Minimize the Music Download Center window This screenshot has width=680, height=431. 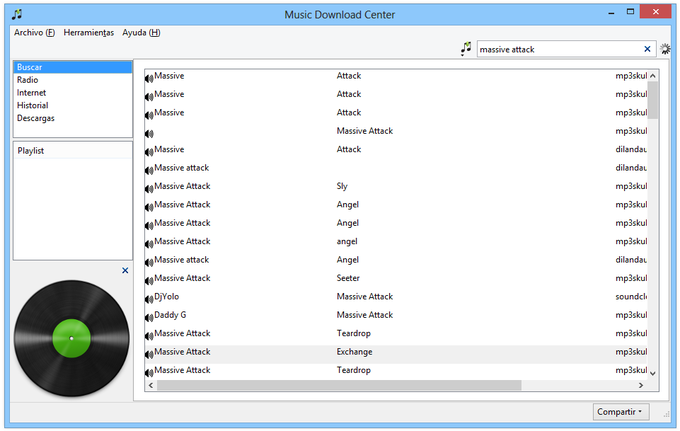coord(611,13)
